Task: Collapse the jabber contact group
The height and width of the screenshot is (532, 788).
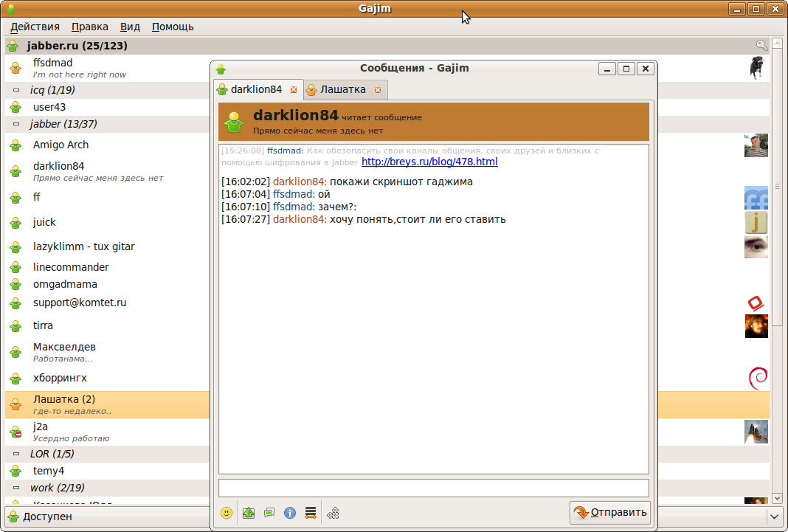Action: coord(16,124)
